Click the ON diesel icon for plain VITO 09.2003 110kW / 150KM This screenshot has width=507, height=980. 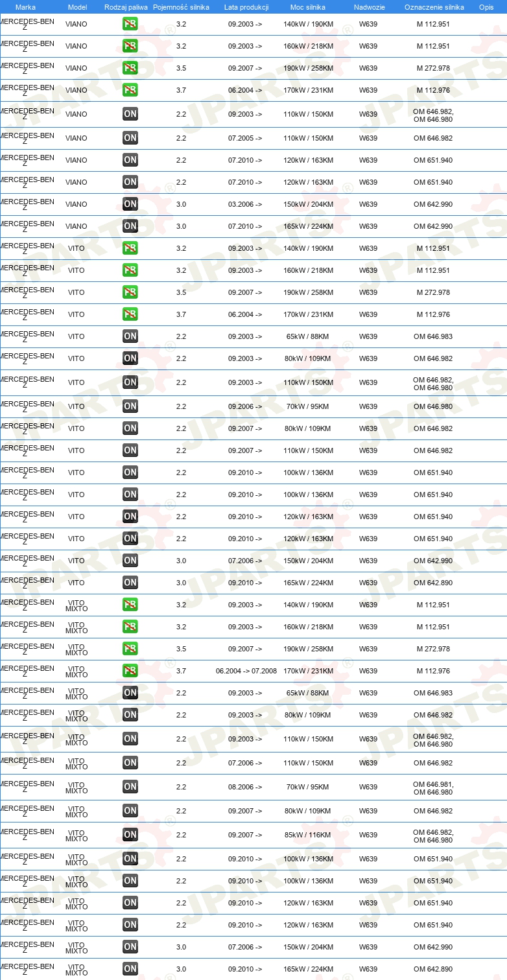pos(130,382)
